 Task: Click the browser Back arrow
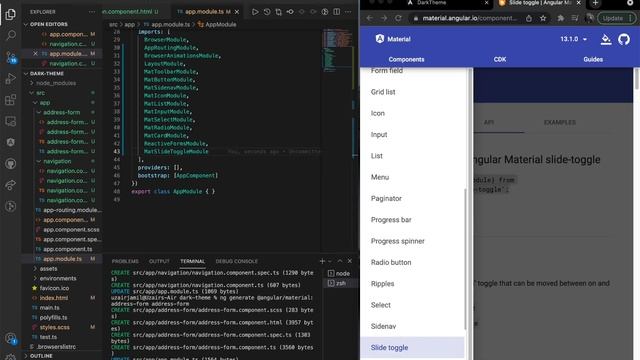[369, 18]
